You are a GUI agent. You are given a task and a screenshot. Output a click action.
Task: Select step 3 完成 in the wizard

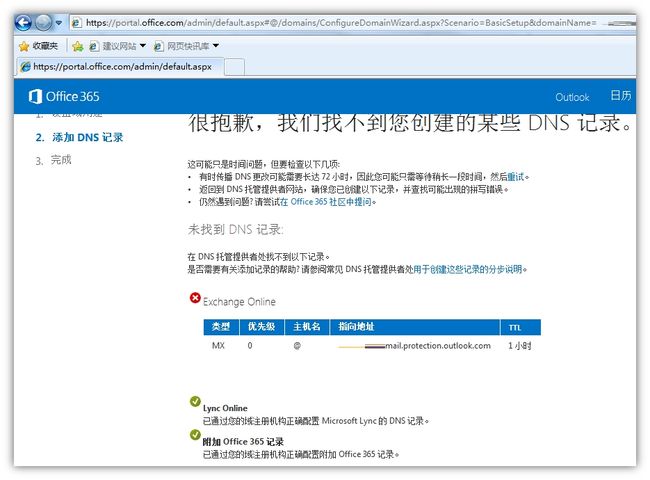[53, 160]
